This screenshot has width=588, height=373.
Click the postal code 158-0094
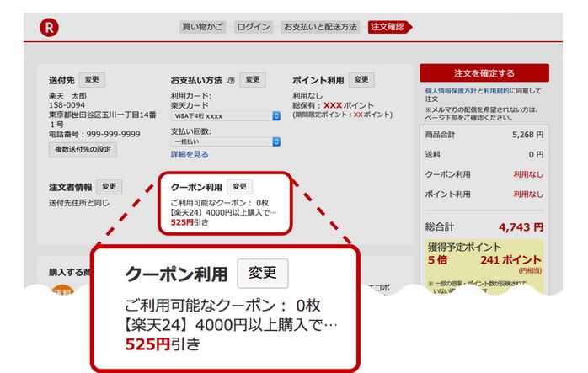[x=67, y=105]
